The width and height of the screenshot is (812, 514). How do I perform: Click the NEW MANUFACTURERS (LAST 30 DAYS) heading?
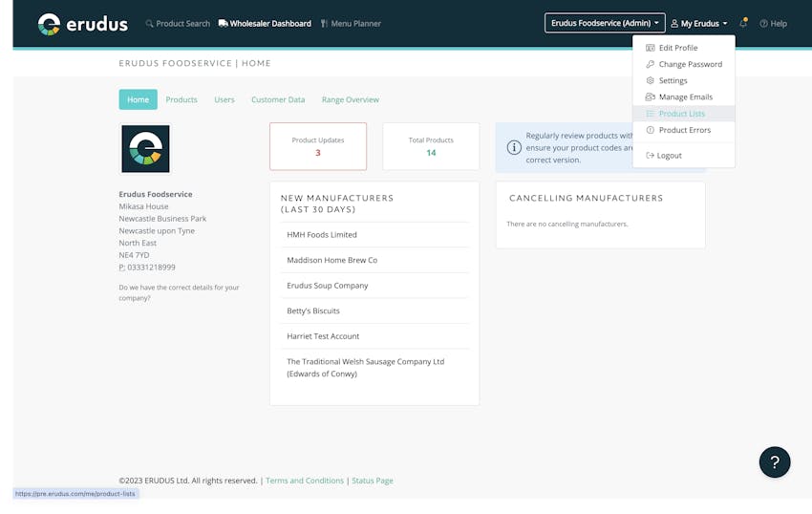pyautogui.click(x=337, y=203)
